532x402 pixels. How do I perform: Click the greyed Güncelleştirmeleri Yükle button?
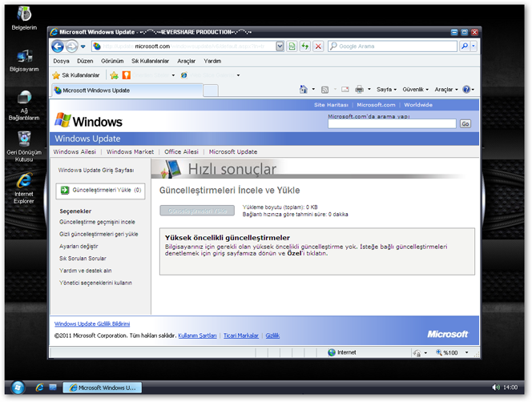click(197, 211)
